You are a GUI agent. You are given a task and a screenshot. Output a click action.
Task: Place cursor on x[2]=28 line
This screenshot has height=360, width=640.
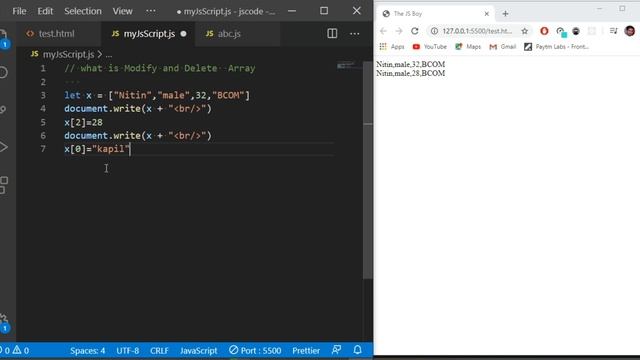tap(83, 122)
